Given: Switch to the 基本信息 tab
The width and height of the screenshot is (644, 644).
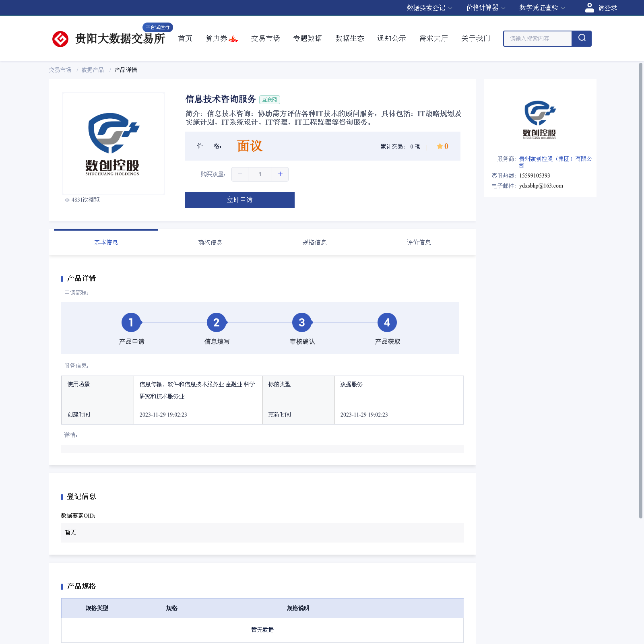Looking at the screenshot, I should tap(106, 242).
